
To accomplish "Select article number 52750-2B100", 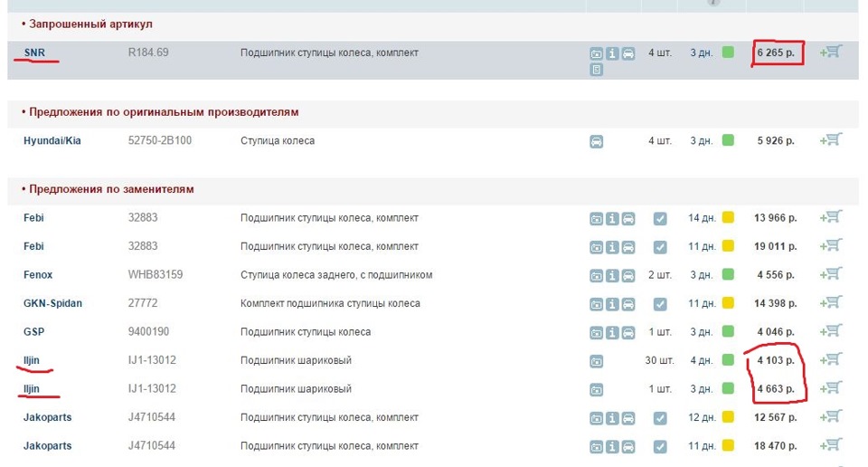I will click(160, 140).
